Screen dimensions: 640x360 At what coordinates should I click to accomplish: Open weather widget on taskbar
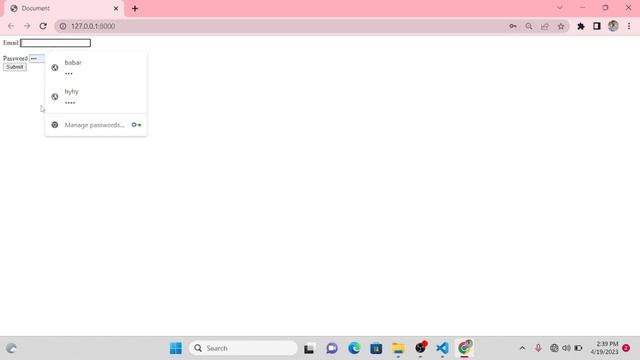point(11,348)
